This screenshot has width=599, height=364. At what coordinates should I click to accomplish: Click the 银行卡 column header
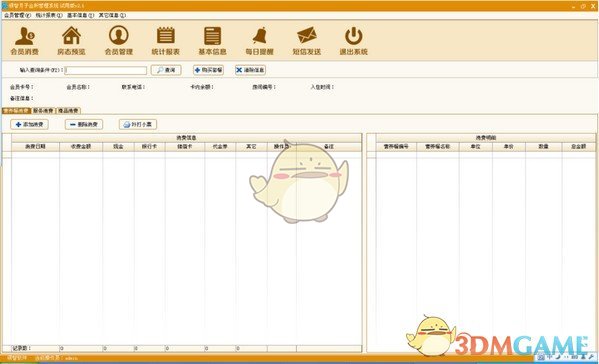coord(150,146)
